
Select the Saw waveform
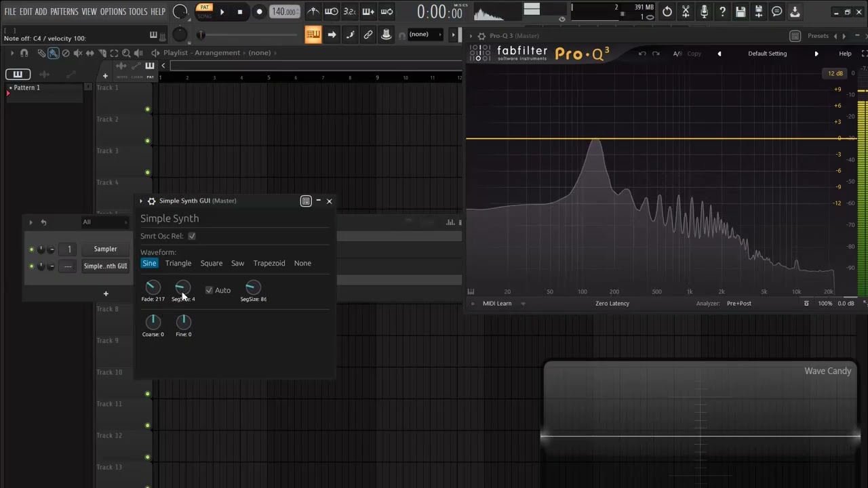237,263
